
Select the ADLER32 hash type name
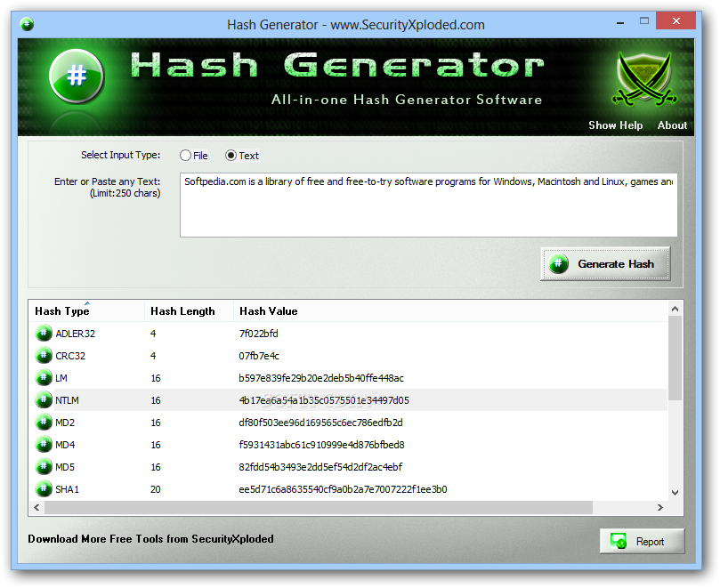76,334
